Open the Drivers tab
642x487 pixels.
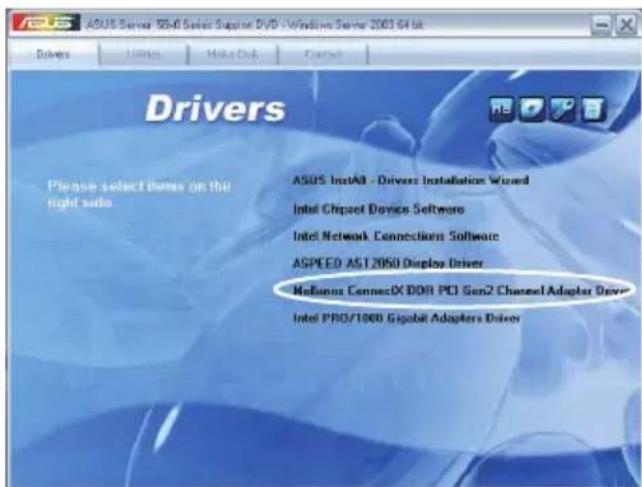[x=53, y=54]
